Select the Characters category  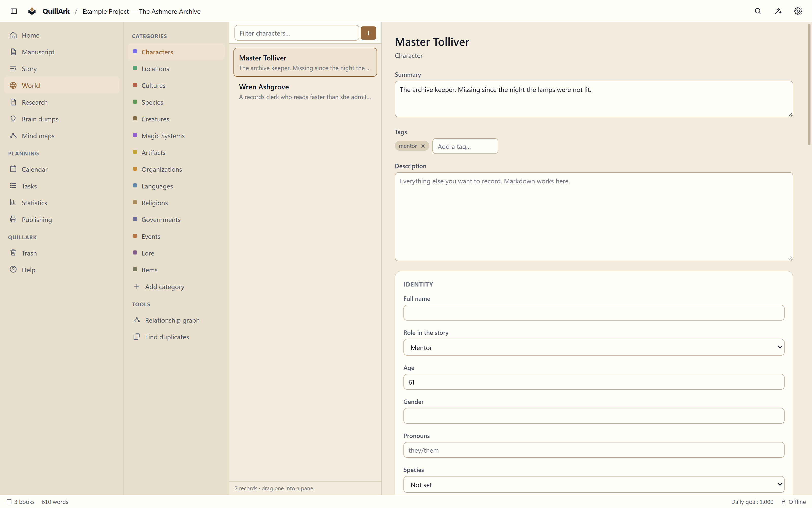click(x=176, y=52)
